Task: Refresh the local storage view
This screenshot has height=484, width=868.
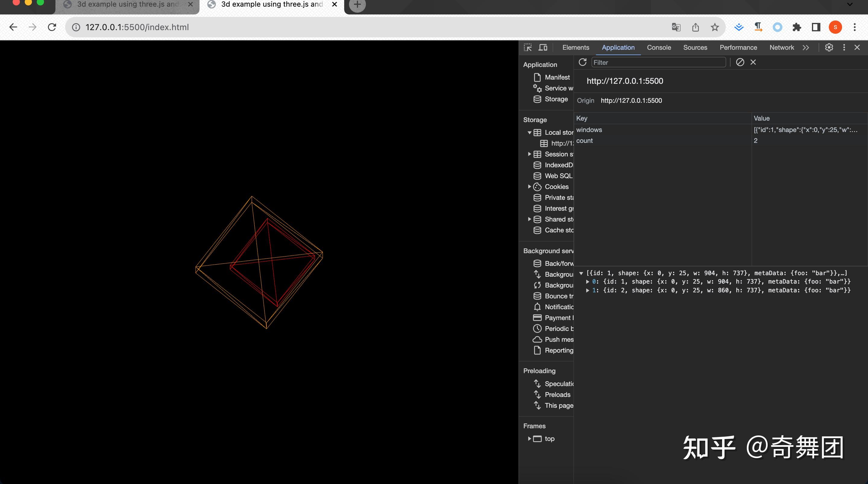Action: (583, 62)
